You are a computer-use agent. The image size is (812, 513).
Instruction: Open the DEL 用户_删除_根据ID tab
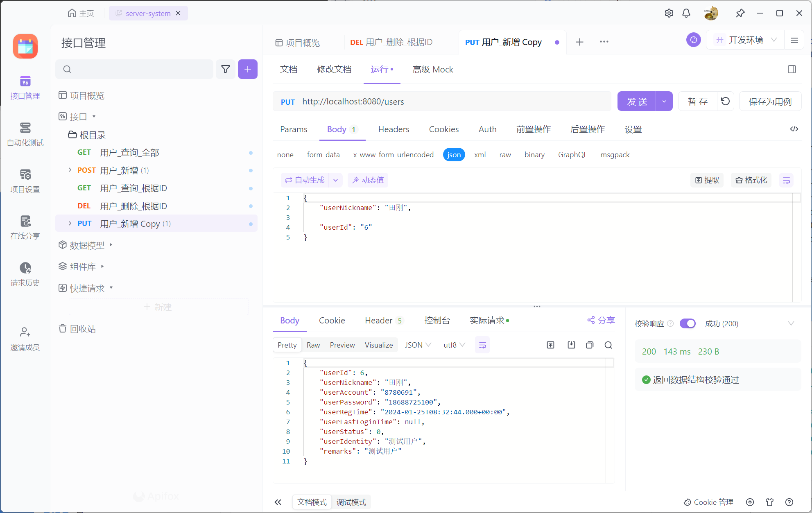(x=391, y=42)
